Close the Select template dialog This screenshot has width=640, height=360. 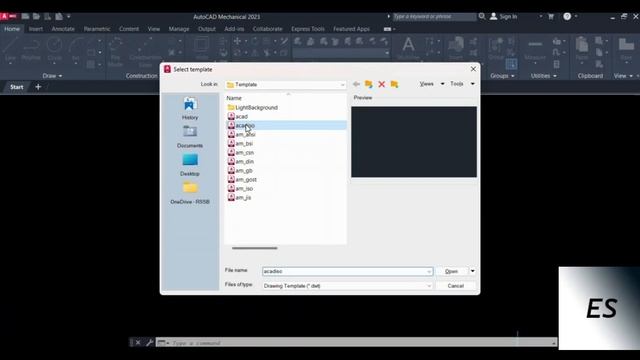[x=473, y=69]
